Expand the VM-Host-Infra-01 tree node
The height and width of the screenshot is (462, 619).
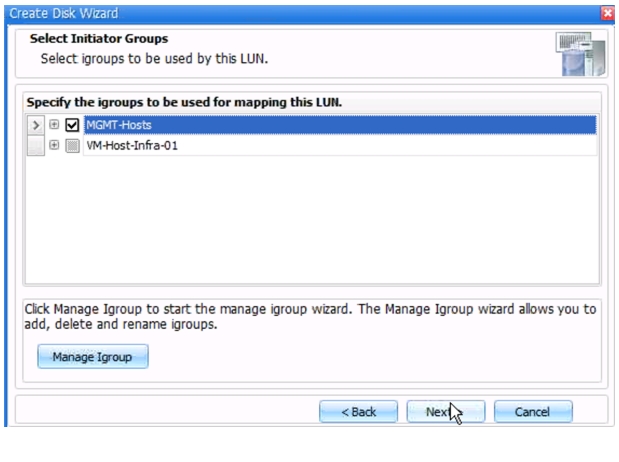point(54,145)
